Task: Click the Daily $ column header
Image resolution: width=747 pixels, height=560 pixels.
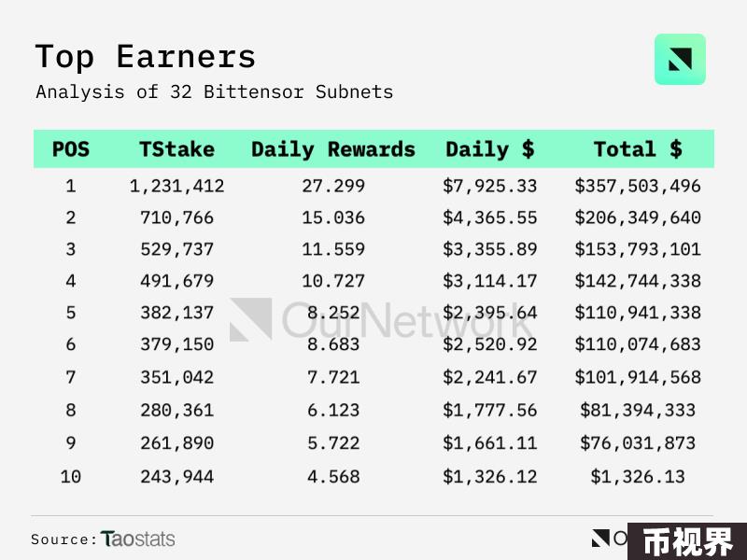Action: [x=489, y=149]
